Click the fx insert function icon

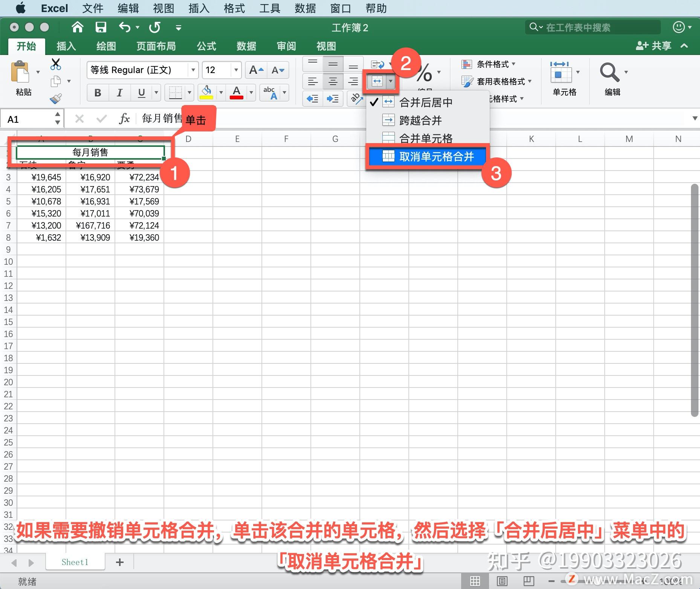124,119
